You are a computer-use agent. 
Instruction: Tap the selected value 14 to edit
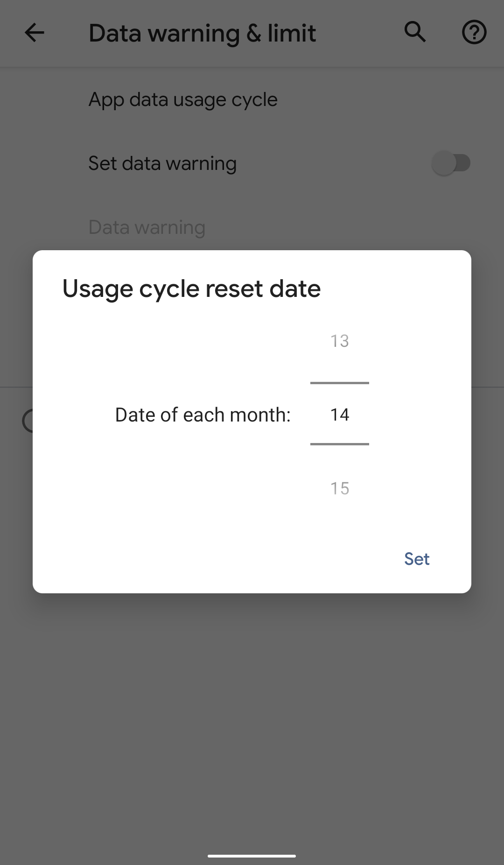340,415
